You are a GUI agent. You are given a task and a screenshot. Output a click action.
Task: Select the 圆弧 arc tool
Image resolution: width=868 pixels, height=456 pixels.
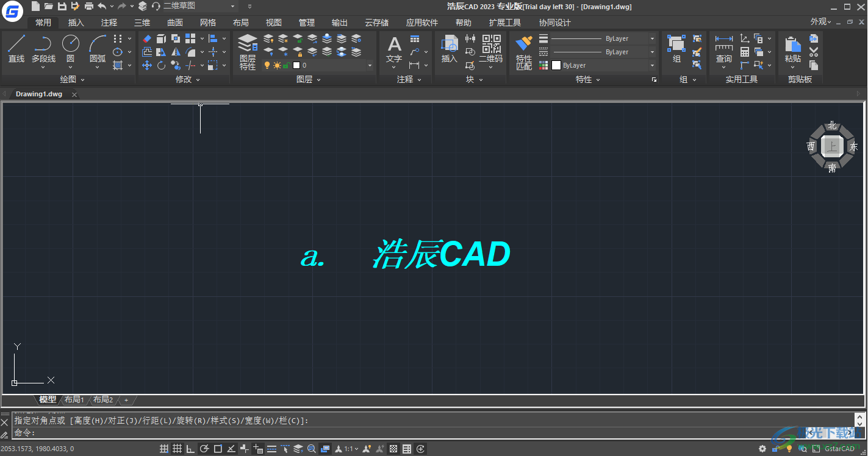(98, 48)
